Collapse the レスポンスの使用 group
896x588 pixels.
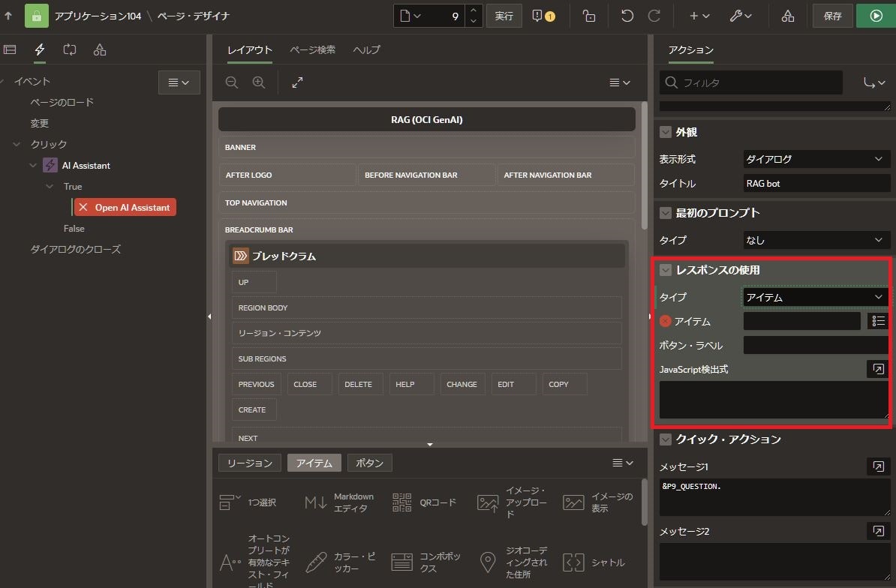point(666,270)
